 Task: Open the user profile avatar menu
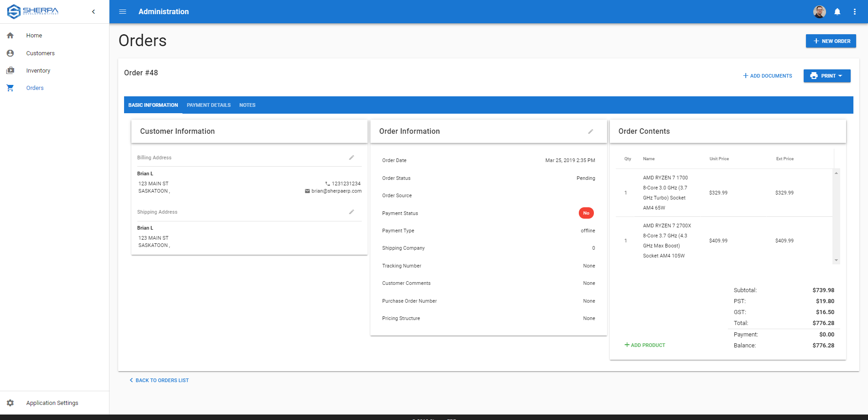[x=819, y=11]
